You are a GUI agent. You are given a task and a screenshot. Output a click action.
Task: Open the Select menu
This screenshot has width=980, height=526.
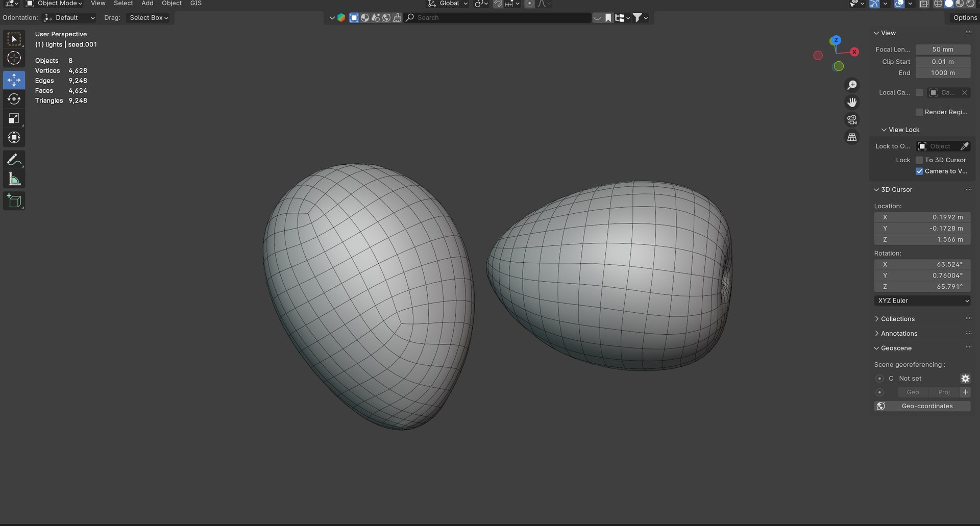[x=124, y=4]
